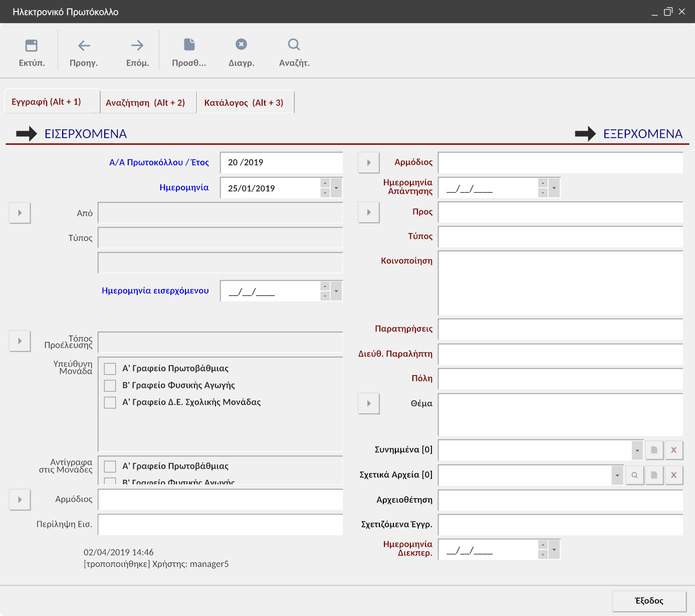Switch to the Αναζήτηση (Alt + 2) tab
This screenshot has height=616, width=695.
click(145, 103)
